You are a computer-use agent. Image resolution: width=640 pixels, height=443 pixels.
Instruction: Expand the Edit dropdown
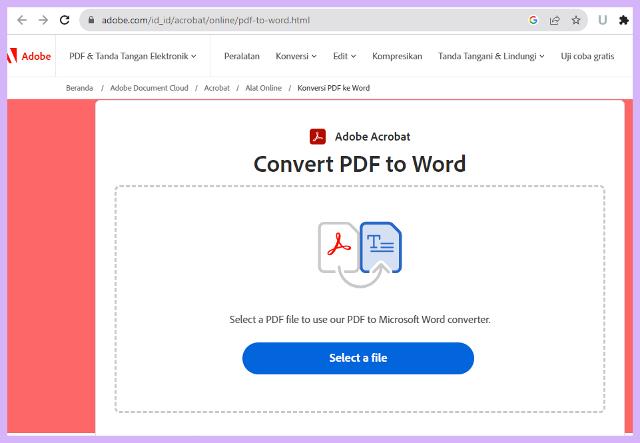point(344,56)
